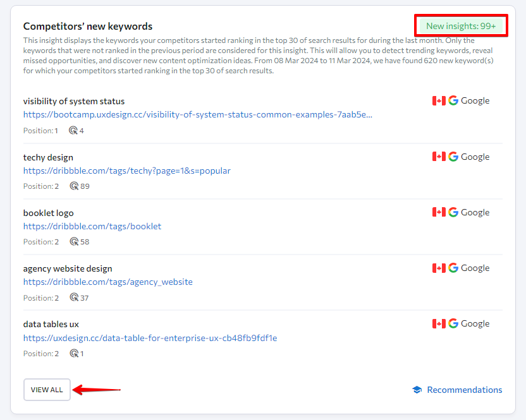Click the VIEW ALL button
Image resolution: width=526 pixels, height=420 pixels.
47,390
